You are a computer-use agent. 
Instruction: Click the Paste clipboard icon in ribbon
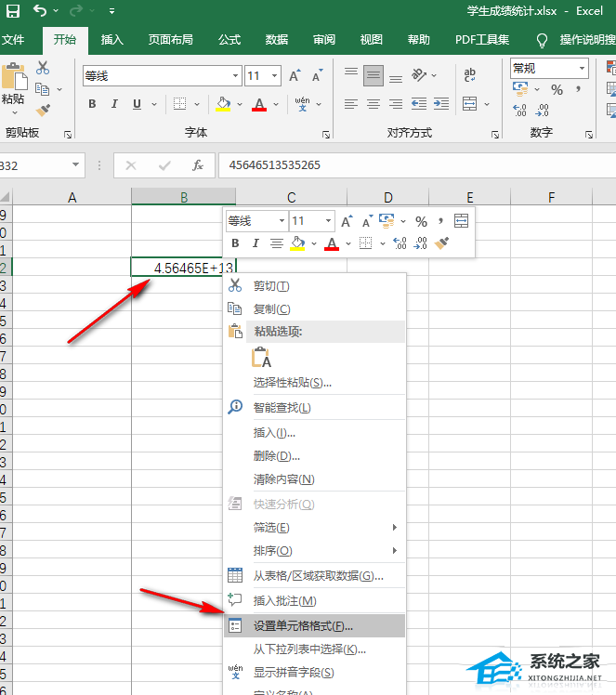click(15, 78)
